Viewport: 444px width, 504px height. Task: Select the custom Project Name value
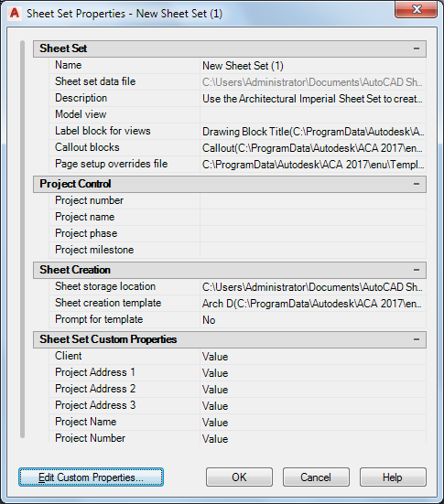pyautogui.click(x=313, y=423)
